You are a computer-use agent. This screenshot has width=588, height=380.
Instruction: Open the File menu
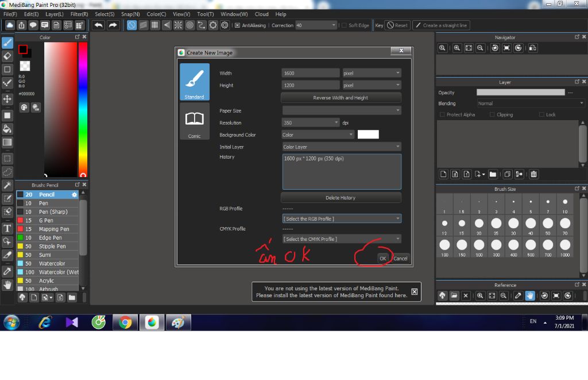click(x=10, y=14)
